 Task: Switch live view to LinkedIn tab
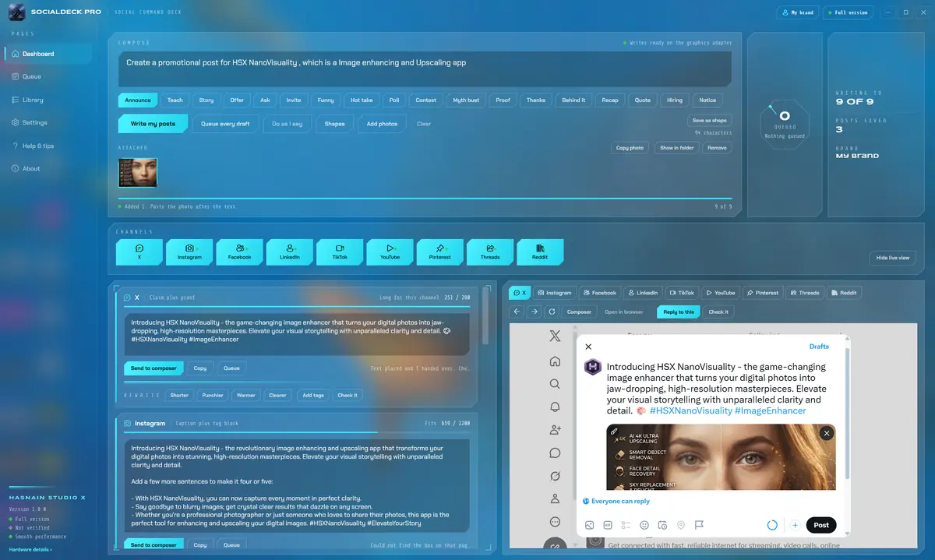643,293
